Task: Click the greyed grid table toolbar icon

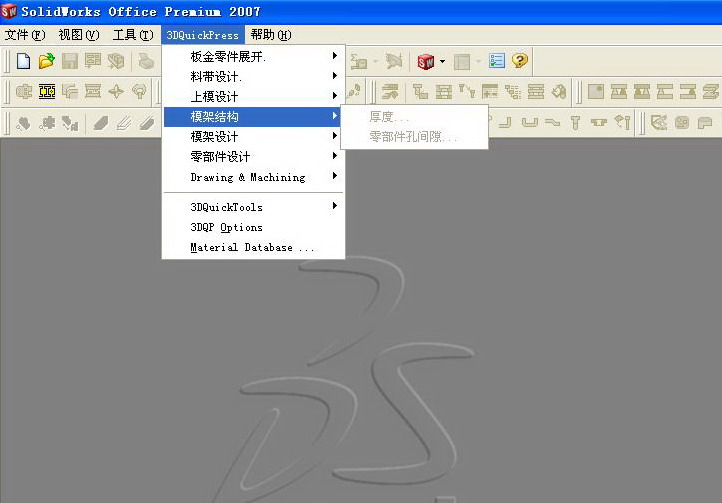Action: pos(462,61)
